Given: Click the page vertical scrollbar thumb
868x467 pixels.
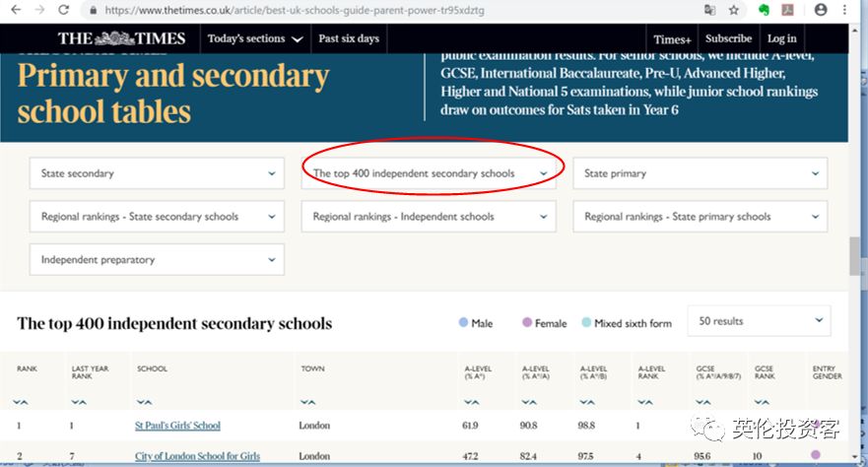Looking at the screenshot, I should pyautogui.click(x=855, y=255).
